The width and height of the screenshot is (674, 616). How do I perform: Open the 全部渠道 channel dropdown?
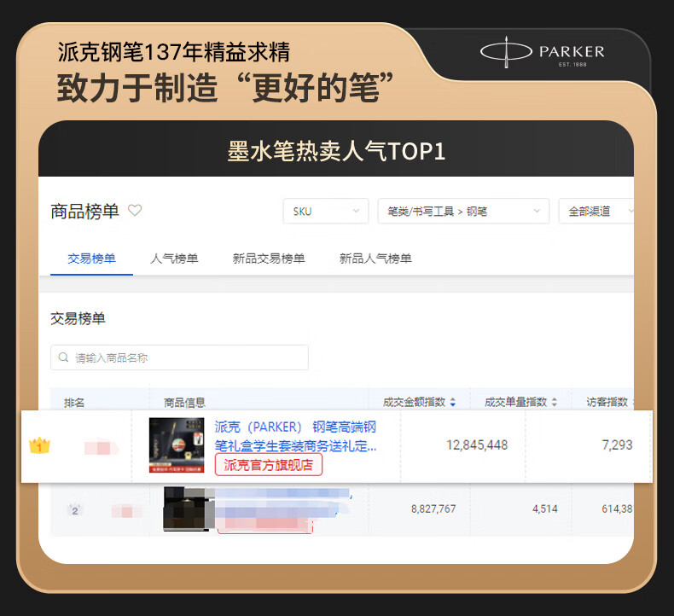(x=596, y=211)
